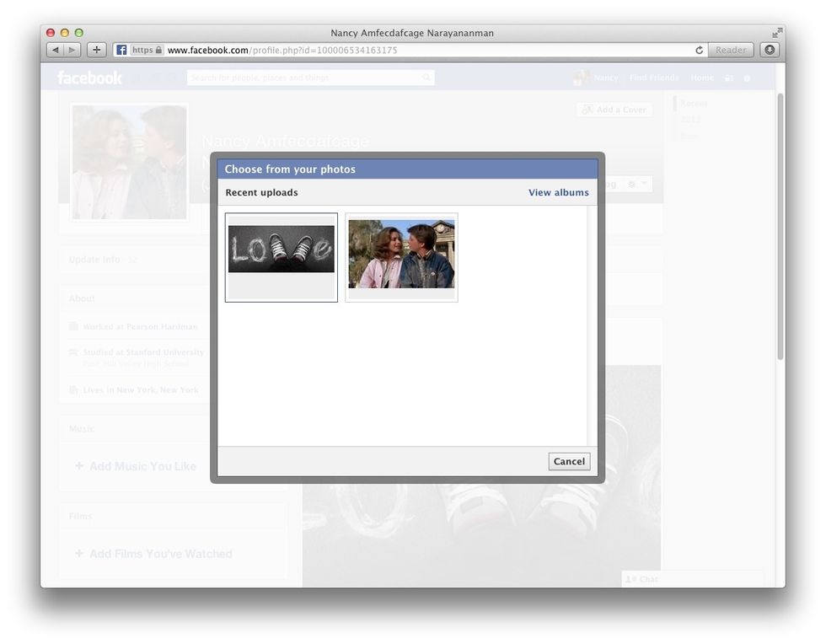826x644 pixels.
Task: Open the profile gear dropdown near Activity Log
Action: (x=636, y=184)
